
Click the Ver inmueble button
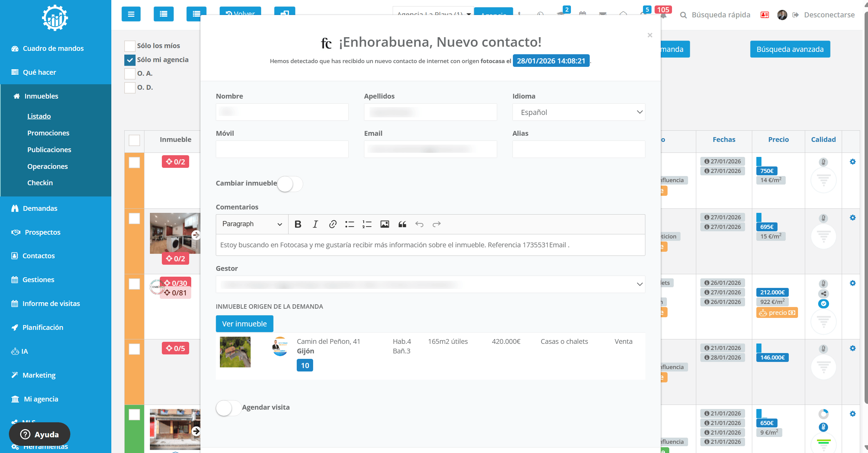pos(244,323)
